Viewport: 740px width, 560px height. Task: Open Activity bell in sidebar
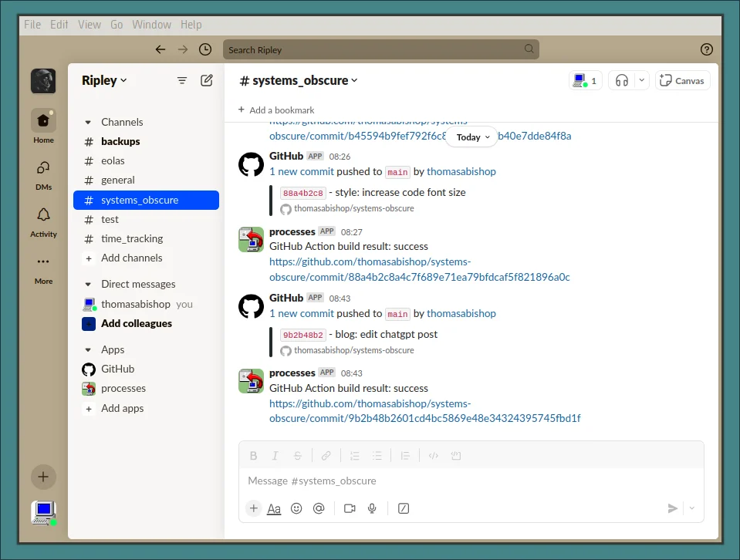43,221
